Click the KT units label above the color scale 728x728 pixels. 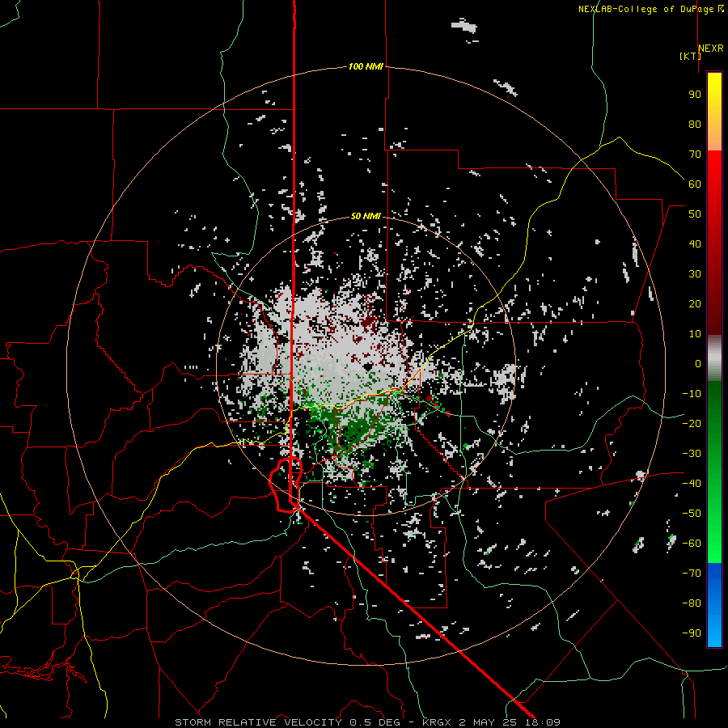(691, 56)
